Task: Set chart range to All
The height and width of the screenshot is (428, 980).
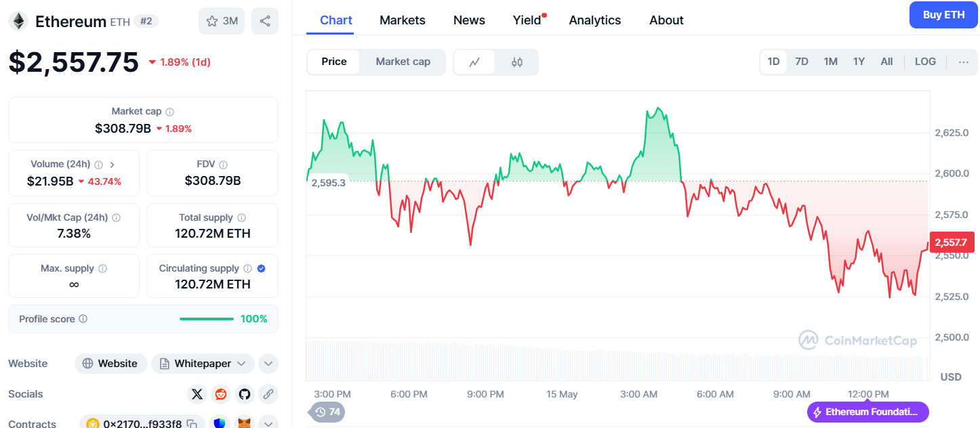Action: [x=886, y=62]
